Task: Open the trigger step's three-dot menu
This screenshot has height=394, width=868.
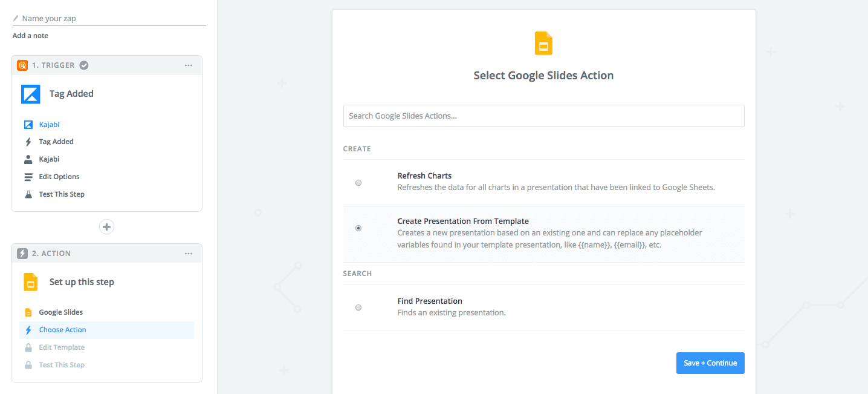Action: pos(189,65)
